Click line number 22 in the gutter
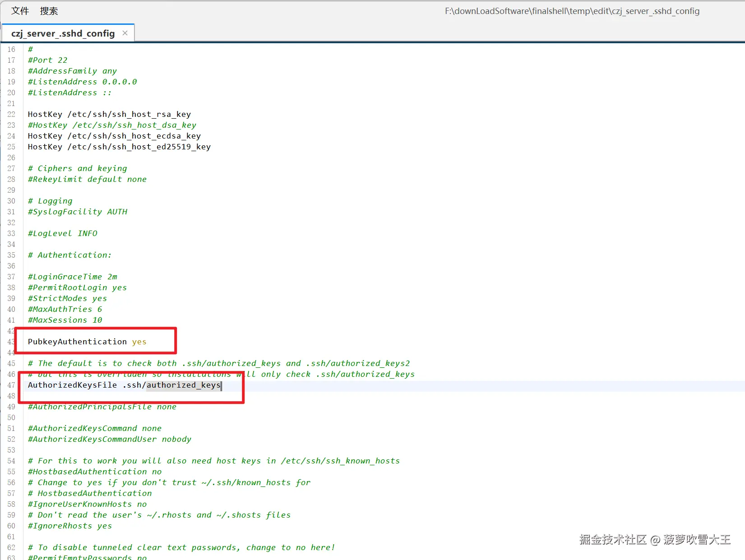This screenshot has width=745, height=560. [11, 114]
